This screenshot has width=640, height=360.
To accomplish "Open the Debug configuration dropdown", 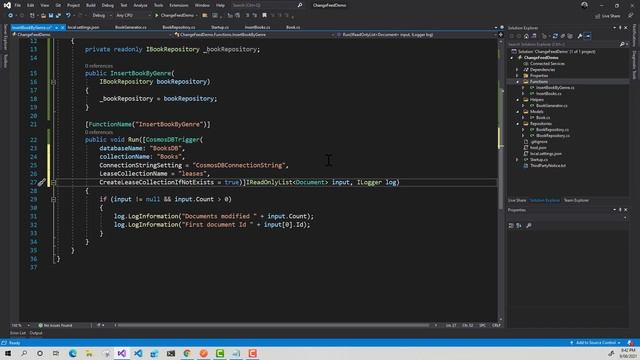I will pyautogui.click(x=102, y=16).
